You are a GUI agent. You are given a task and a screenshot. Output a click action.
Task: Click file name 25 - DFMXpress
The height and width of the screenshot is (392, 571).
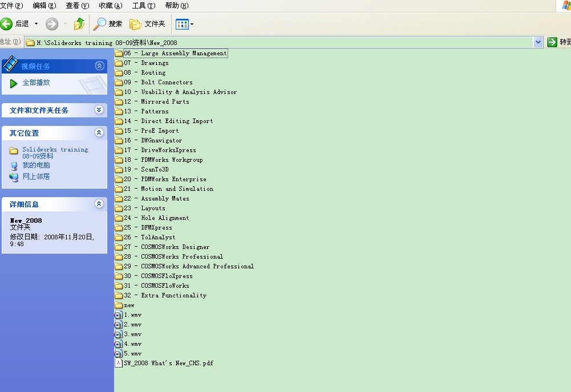pos(148,228)
